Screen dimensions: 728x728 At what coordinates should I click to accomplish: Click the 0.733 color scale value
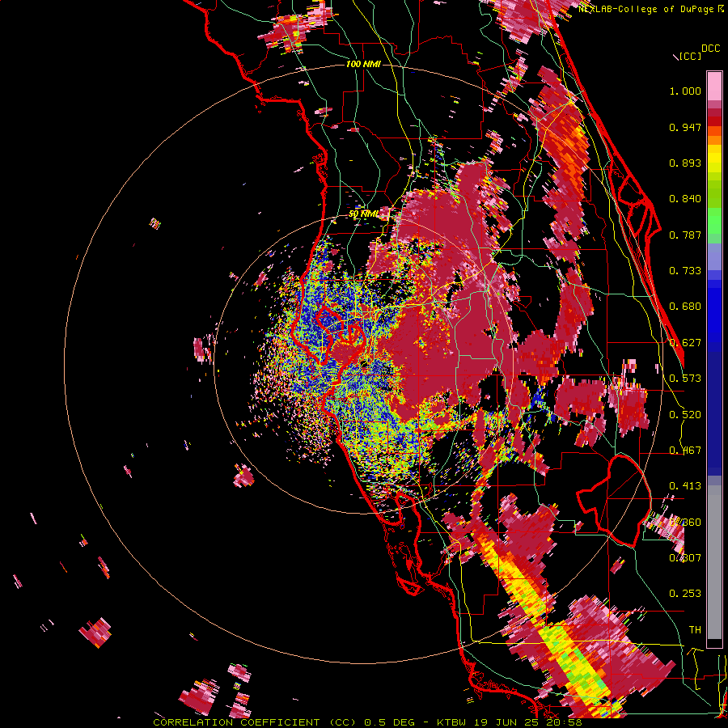(685, 271)
